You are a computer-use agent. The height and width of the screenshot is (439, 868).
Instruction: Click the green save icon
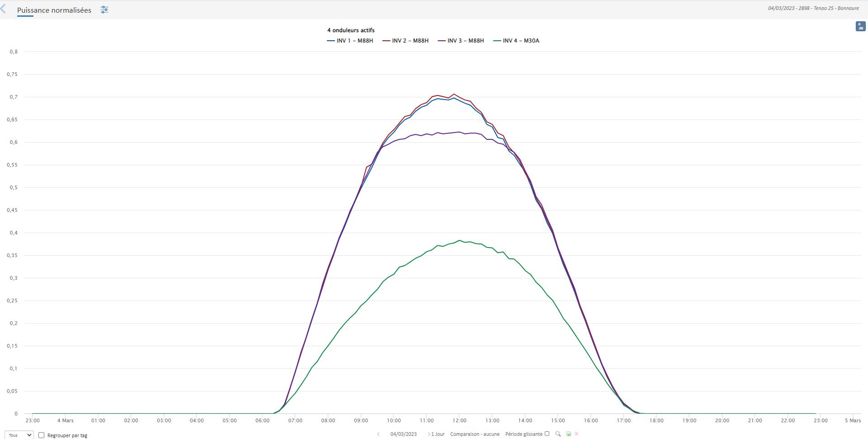click(569, 434)
